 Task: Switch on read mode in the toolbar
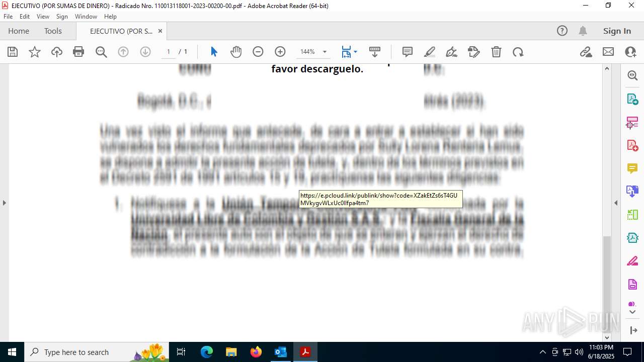pos(375,52)
